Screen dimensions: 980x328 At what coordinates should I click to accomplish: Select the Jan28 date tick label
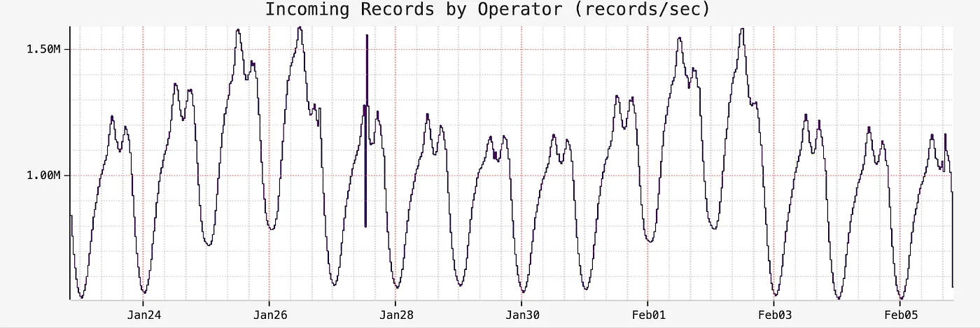[395, 315]
